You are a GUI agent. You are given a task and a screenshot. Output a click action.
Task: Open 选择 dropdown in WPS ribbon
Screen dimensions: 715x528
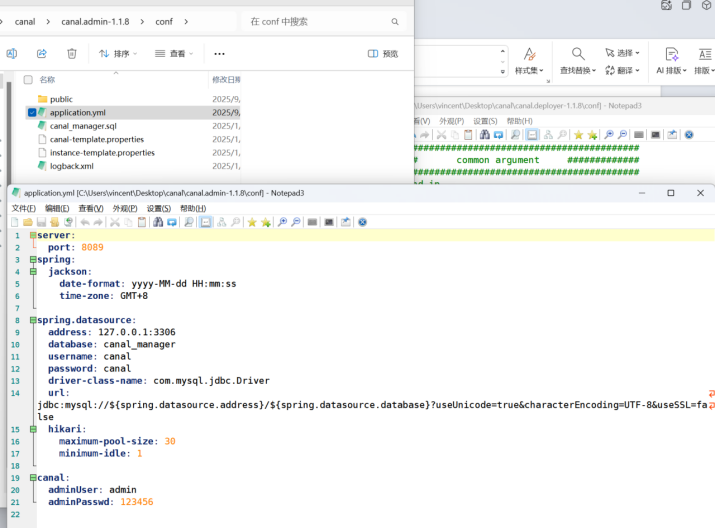[622, 53]
